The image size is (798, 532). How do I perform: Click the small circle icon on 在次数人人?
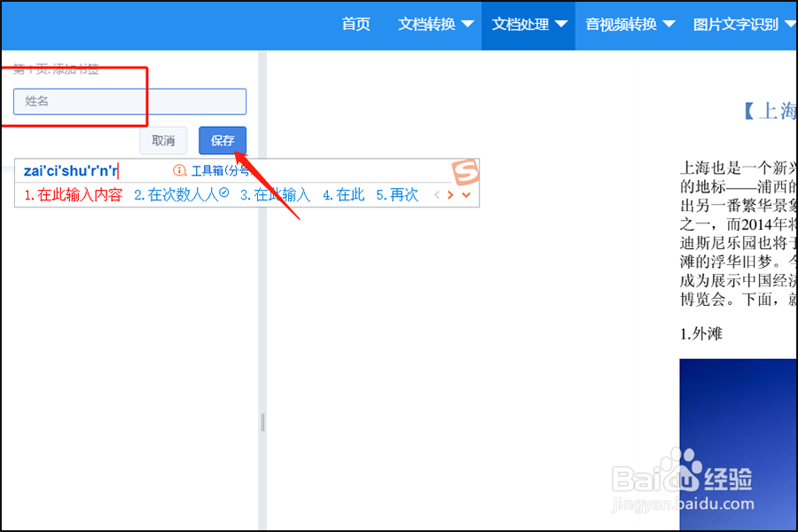223,192
